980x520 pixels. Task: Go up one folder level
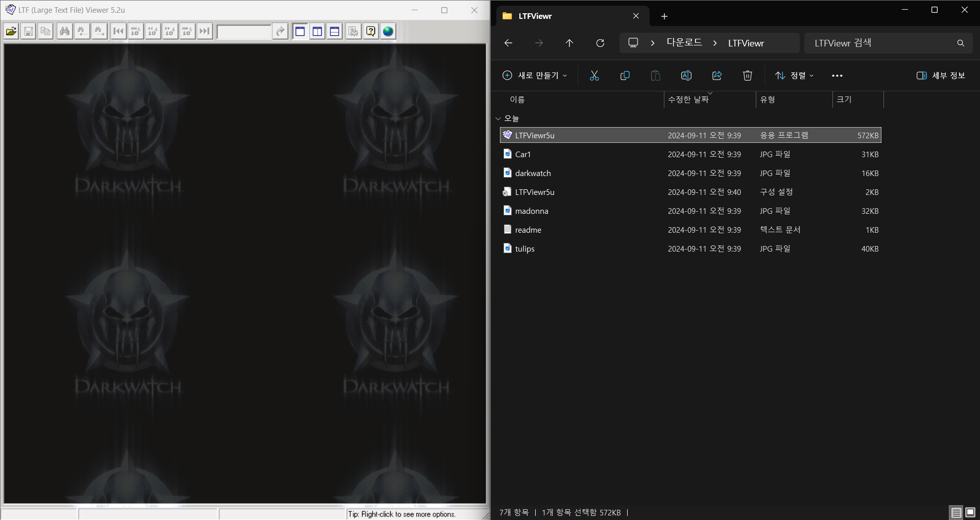tap(569, 43)
